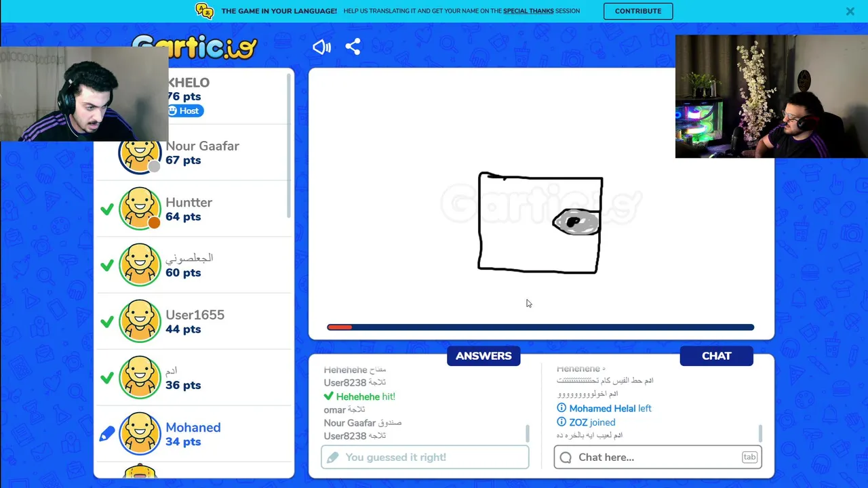Click info icon beside ZOZ joined
This screenshot has width=868, height=488.
click(x=561, y=422)
